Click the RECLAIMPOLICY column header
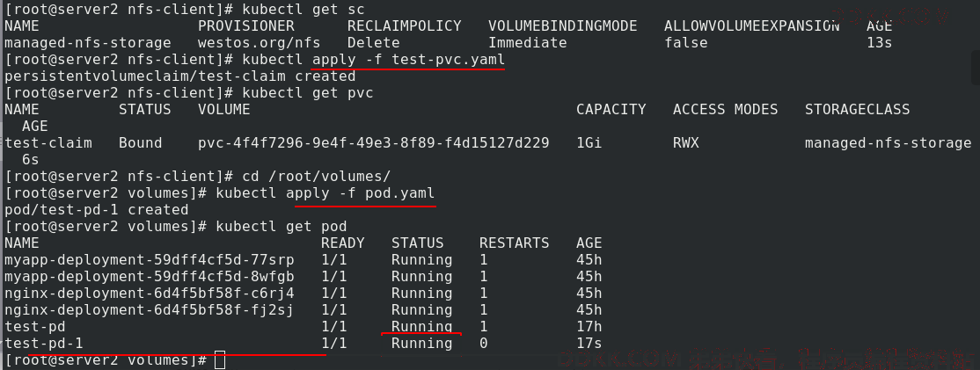The height and width of the screenshot is (370, 980). pos(404,26)
